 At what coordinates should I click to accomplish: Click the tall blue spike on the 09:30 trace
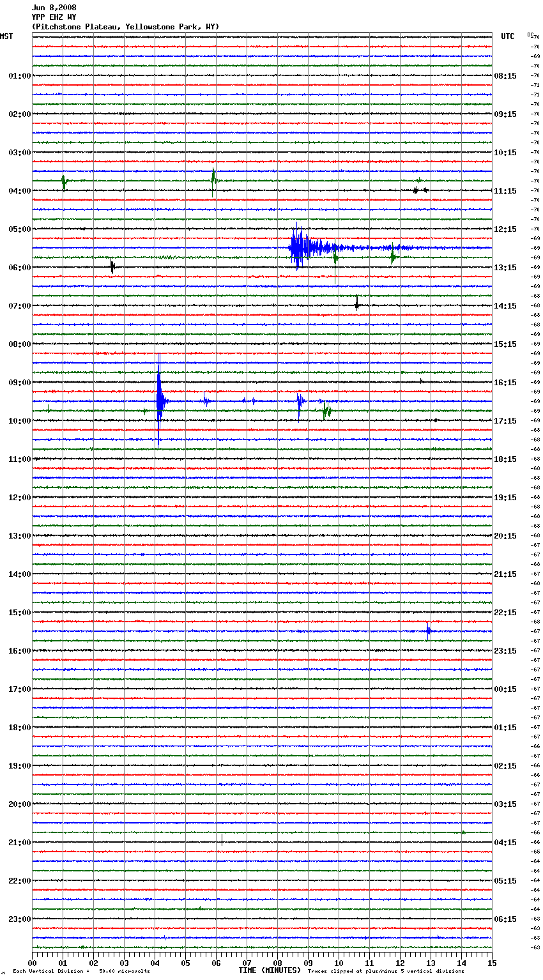tap(159, 401)
